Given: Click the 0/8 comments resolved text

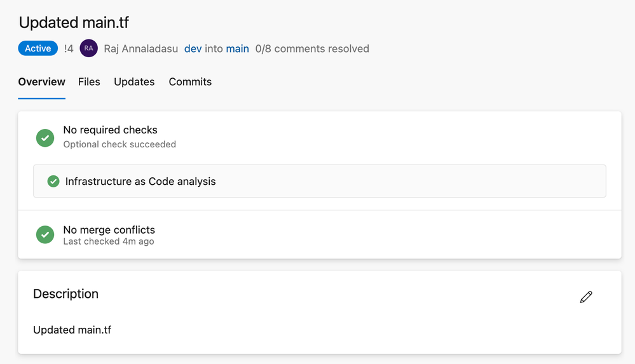Looking at the screenshot, I should click(312, 49).
